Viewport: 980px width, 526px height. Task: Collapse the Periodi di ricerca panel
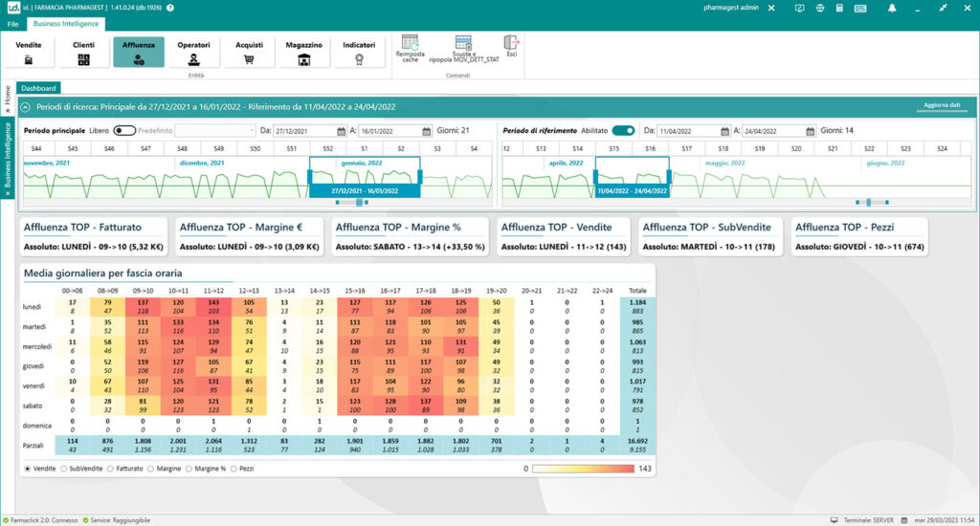(x=26, y=107)
